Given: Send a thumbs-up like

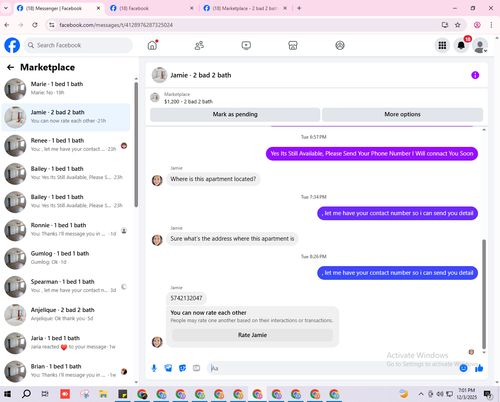Looking at the screenshot, I should 479,368.
